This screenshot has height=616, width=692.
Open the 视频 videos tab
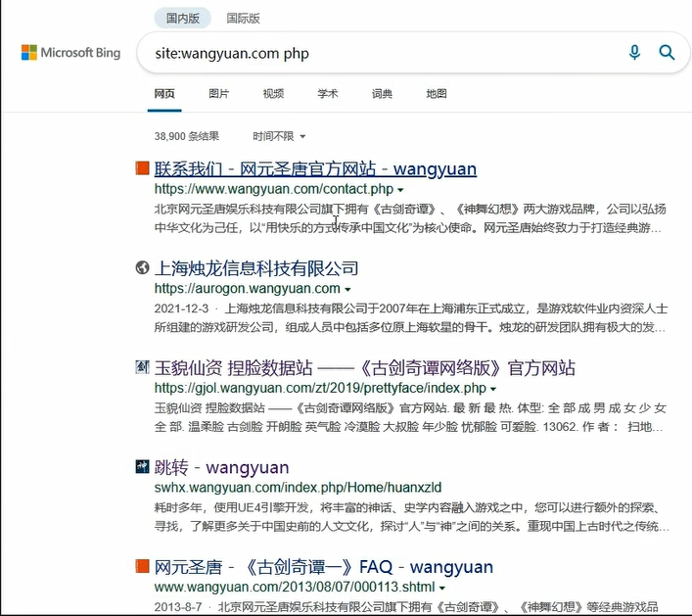coord(273,94)
